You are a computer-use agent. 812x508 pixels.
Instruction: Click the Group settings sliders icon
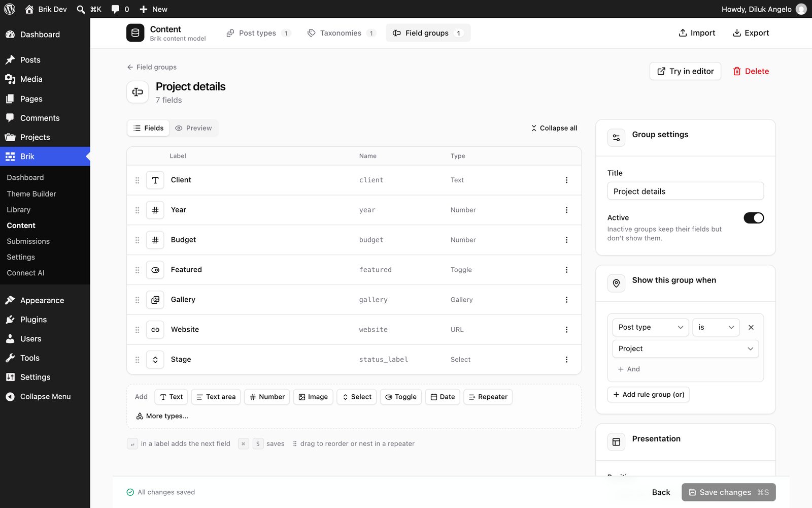(616, 138)
